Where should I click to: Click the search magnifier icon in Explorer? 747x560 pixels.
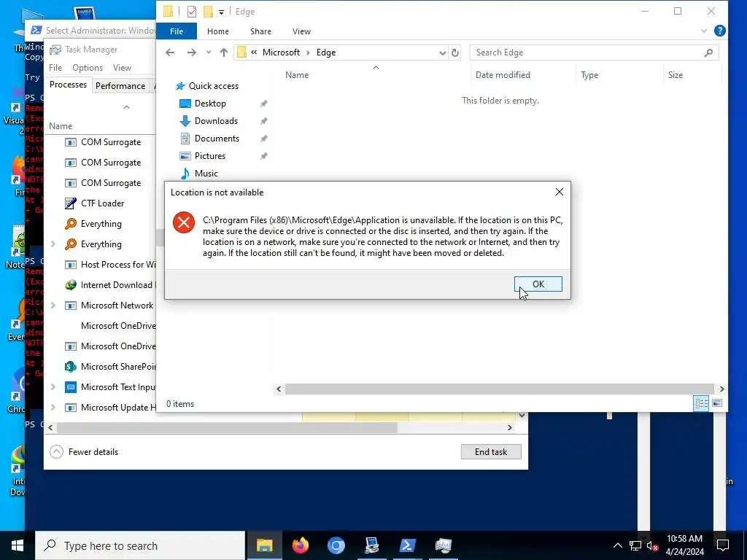[708, 52]
